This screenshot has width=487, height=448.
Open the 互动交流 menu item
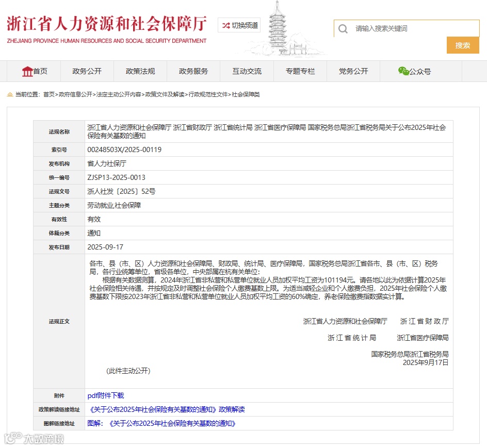(x=247, y=72)
